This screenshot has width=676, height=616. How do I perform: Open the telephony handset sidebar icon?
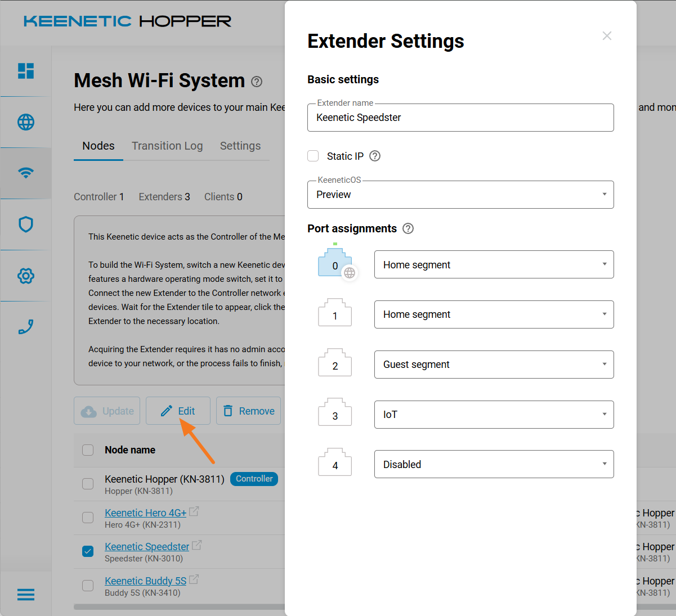click(26, 327)
